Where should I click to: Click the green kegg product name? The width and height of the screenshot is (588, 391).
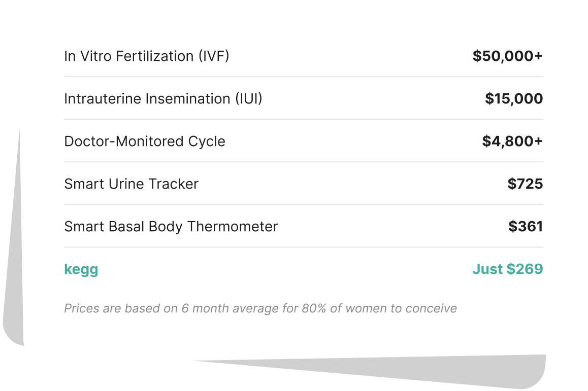tap(81, 269)
